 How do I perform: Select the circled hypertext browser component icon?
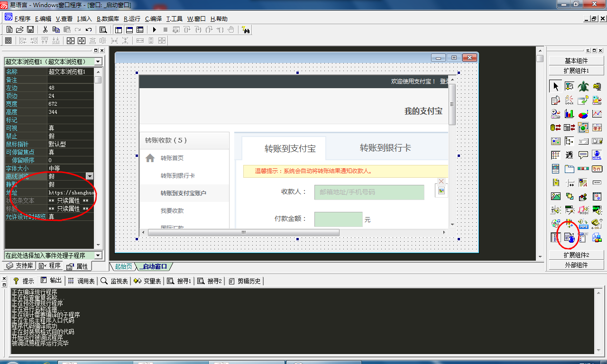point(569,237)
